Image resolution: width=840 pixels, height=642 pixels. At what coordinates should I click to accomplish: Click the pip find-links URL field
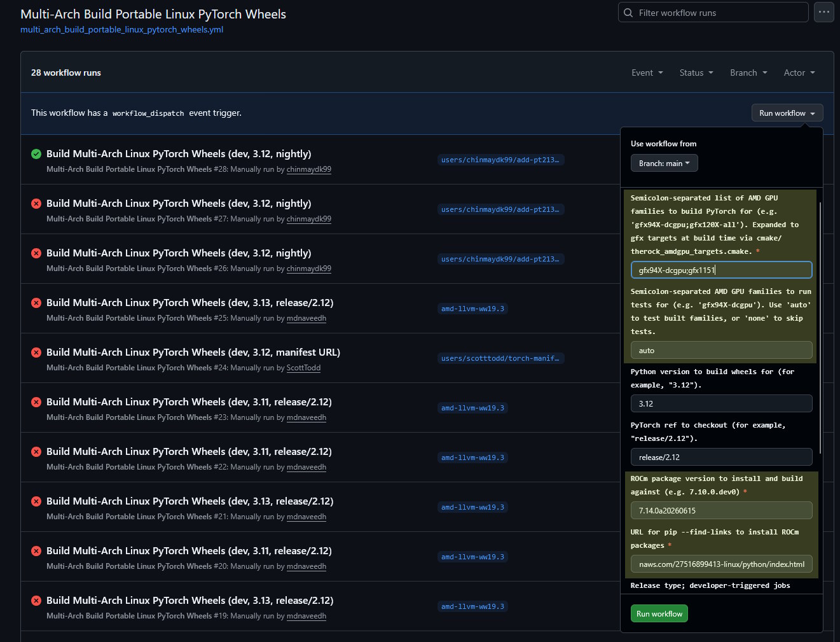click(721, 564)
